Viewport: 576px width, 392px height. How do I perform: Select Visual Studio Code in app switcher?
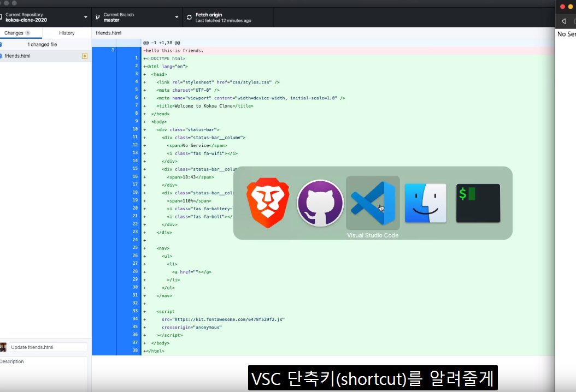(373, 203)
